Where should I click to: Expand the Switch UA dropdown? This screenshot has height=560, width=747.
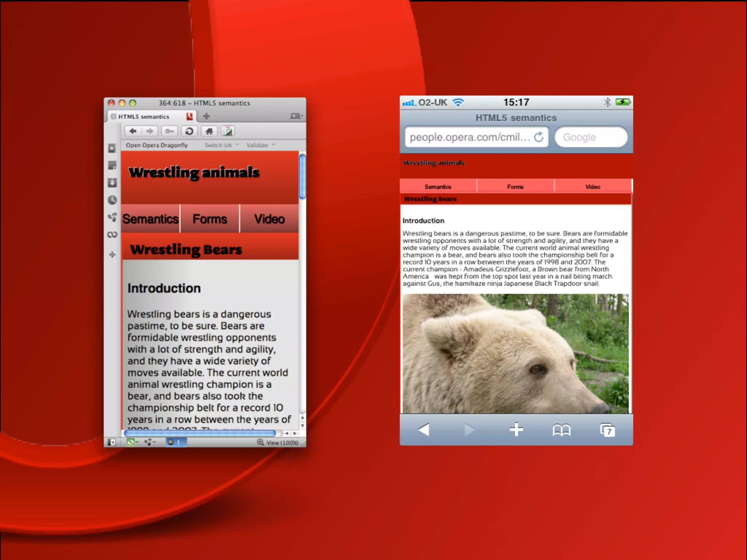coord(221,145)
